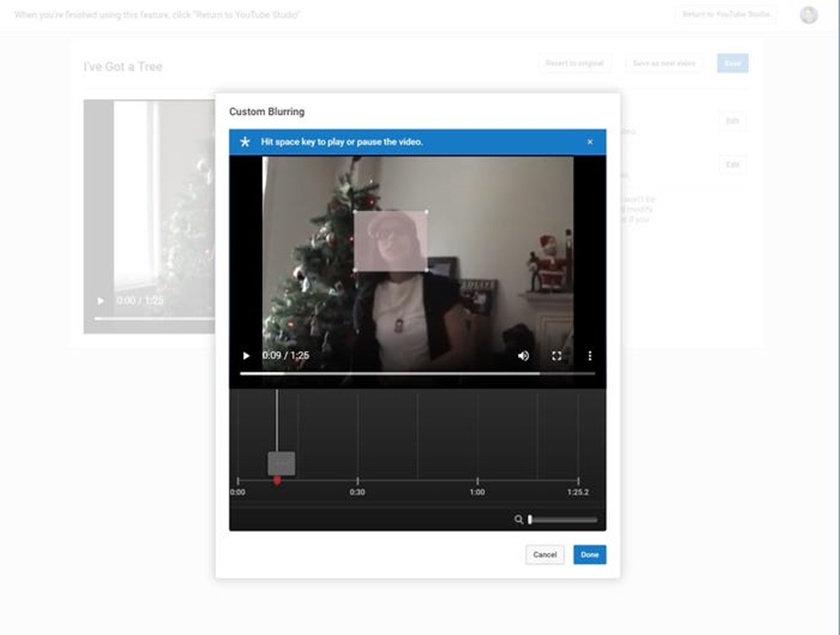Click top-right corner handle of the blur box
Viewport: 840px width, 635px height.
coord(427,211)
